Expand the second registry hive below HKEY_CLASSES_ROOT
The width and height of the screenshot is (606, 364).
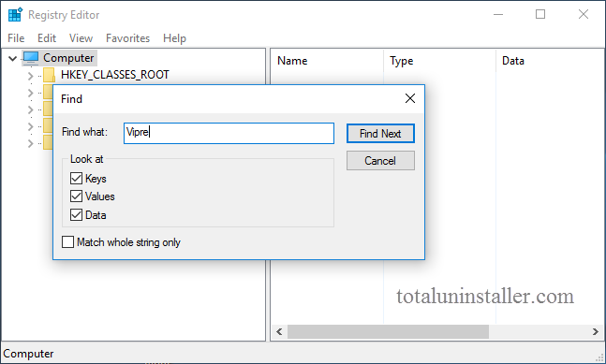tap(31, 93)
